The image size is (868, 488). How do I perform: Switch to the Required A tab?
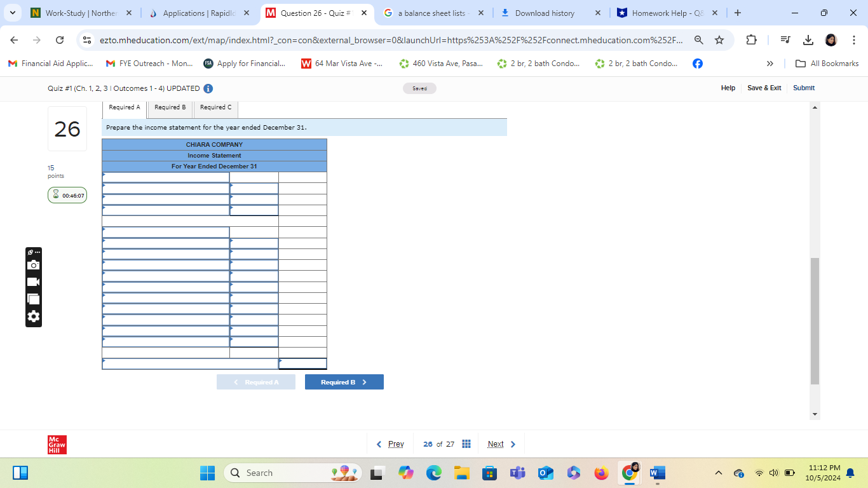point(125,107)
